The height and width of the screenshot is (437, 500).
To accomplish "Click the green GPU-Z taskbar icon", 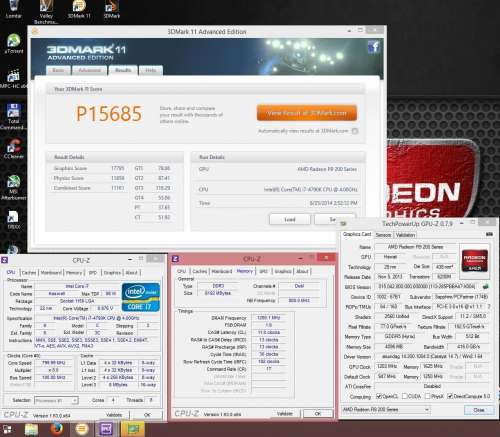I will pos(133,429).
